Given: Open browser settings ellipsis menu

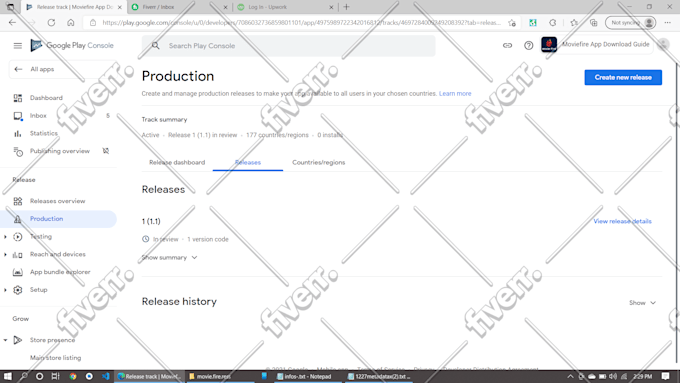Looking at the screenshot, I should tap(667, 23).
